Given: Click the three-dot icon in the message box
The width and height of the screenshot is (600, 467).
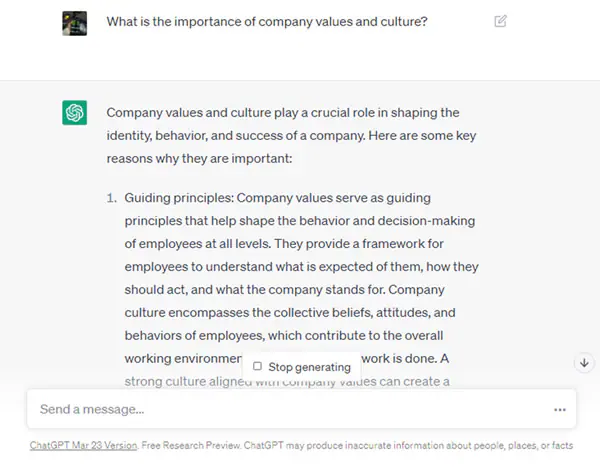Looking at the screenshot, I should 560,409.
